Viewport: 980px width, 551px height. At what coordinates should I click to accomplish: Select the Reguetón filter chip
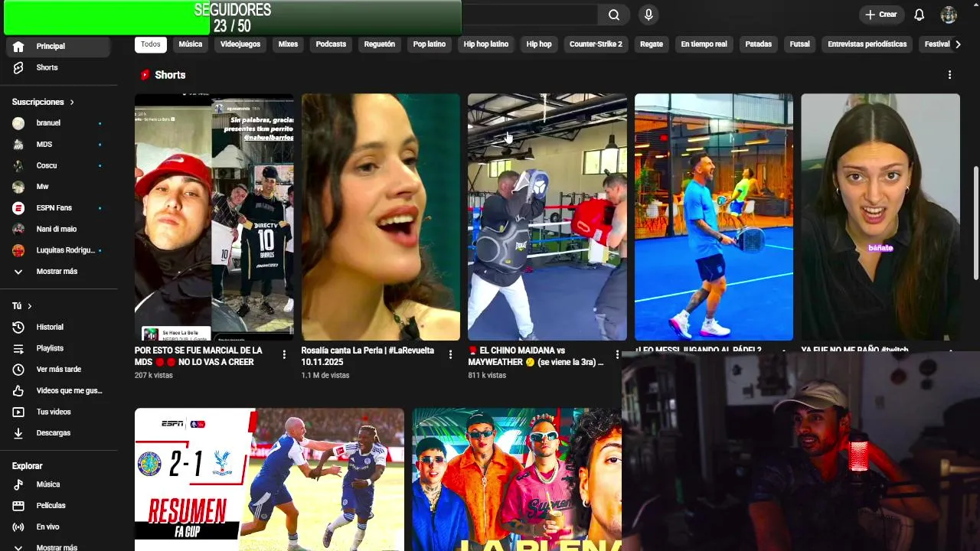380,44
